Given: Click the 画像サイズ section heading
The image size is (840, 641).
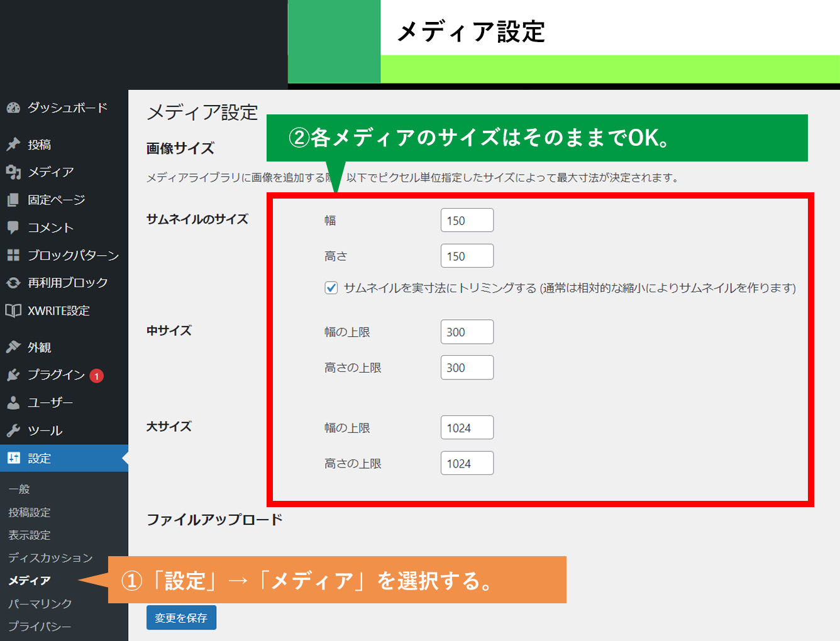Looking at the screenshot, I should (x=180, y=148).
